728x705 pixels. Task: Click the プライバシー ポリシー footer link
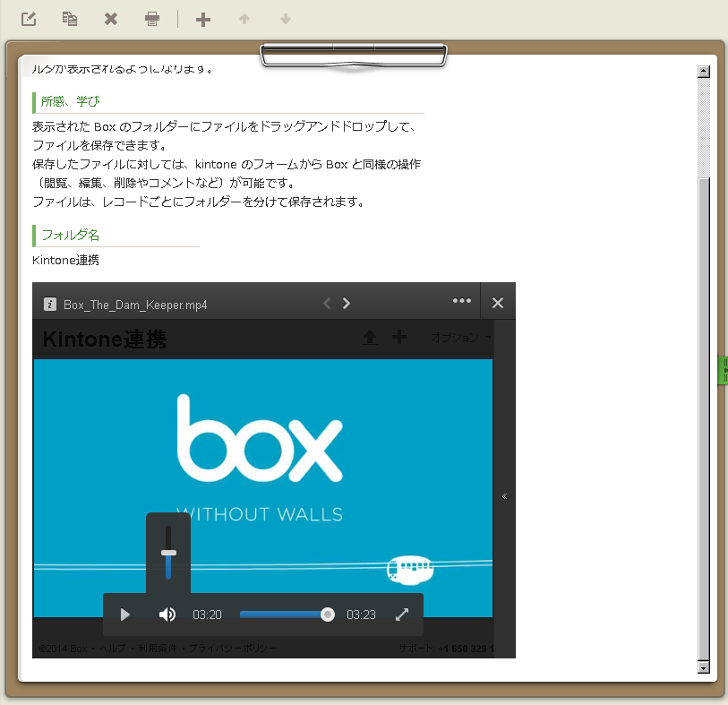coord(233,649)
